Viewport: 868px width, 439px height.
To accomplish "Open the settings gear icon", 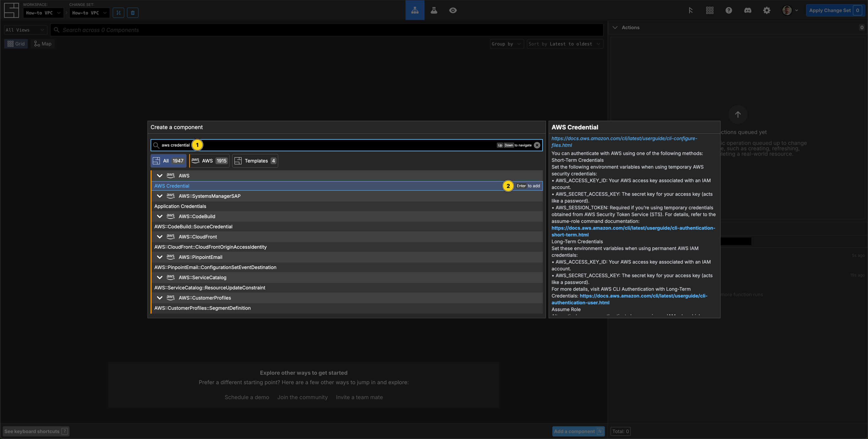I will 767,10.
